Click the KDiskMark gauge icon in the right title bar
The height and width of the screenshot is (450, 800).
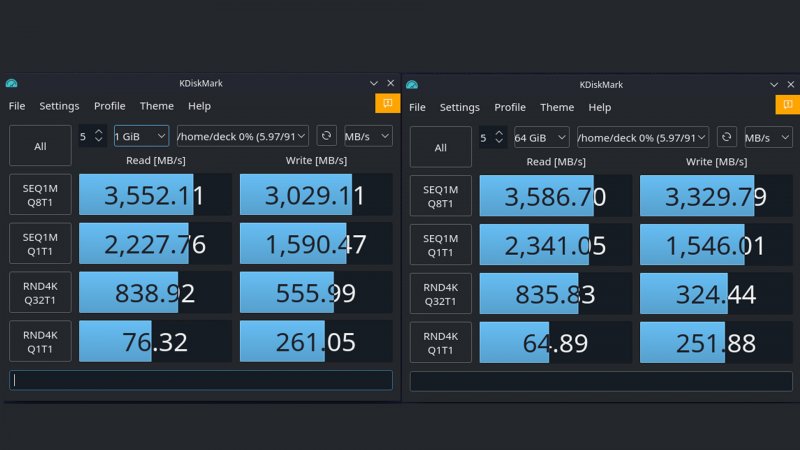click(x=412, y=85)
